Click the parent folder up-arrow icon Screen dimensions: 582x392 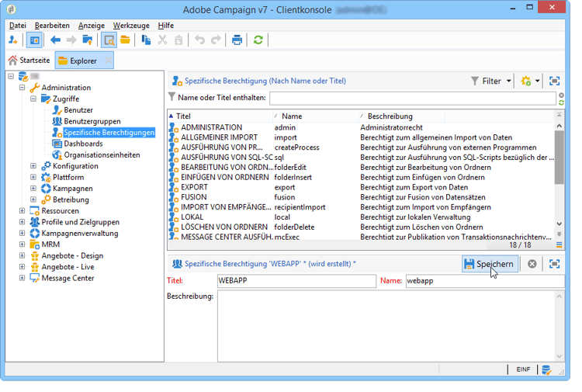88,40
